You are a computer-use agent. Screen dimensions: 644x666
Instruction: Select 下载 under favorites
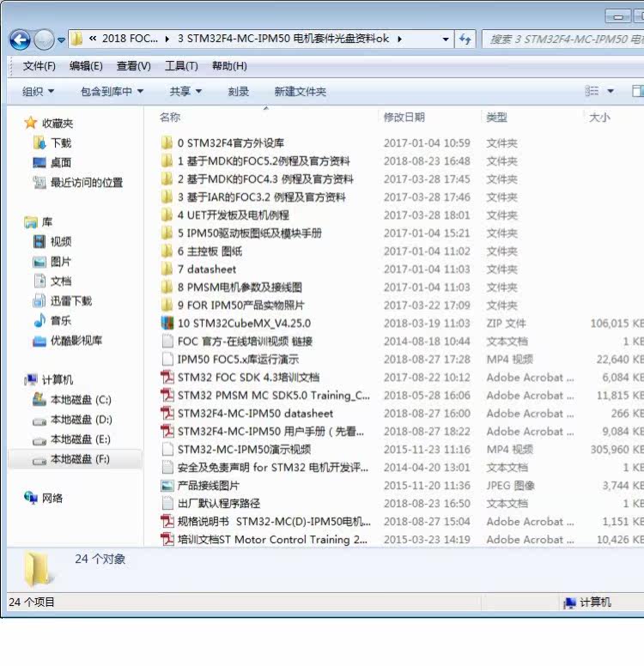(x=61, y=142)
